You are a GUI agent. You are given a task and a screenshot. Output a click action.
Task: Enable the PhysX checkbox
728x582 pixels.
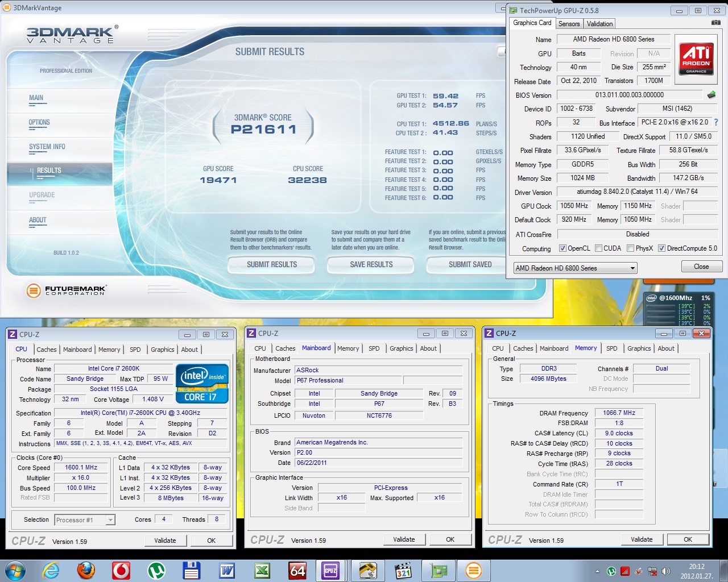pos(630,248)
